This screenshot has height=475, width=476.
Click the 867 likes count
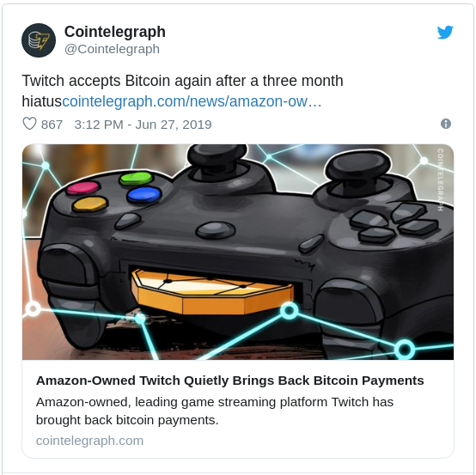(52, 125)
